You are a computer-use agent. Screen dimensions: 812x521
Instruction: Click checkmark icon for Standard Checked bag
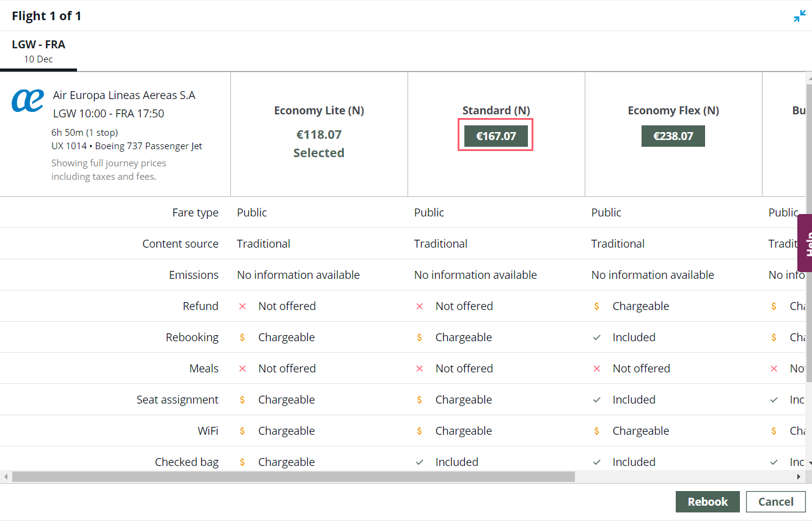click(x=420, y=462)
